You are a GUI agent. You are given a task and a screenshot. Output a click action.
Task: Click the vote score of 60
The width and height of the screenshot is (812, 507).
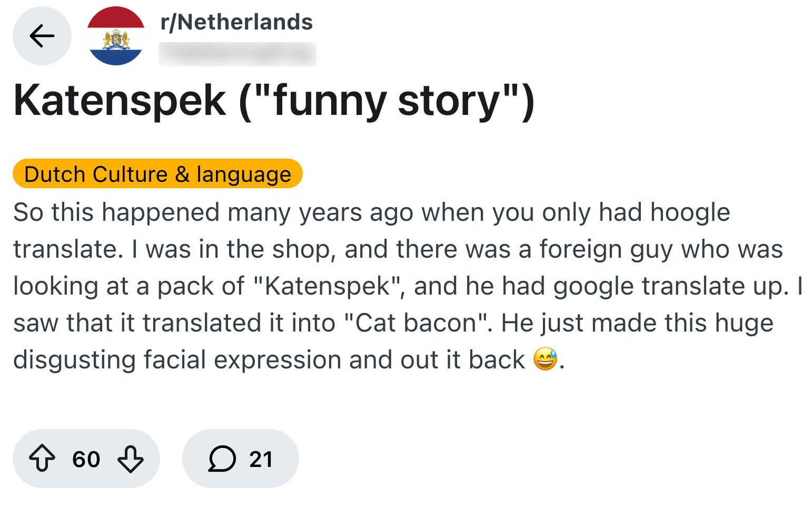click(86, 459)
